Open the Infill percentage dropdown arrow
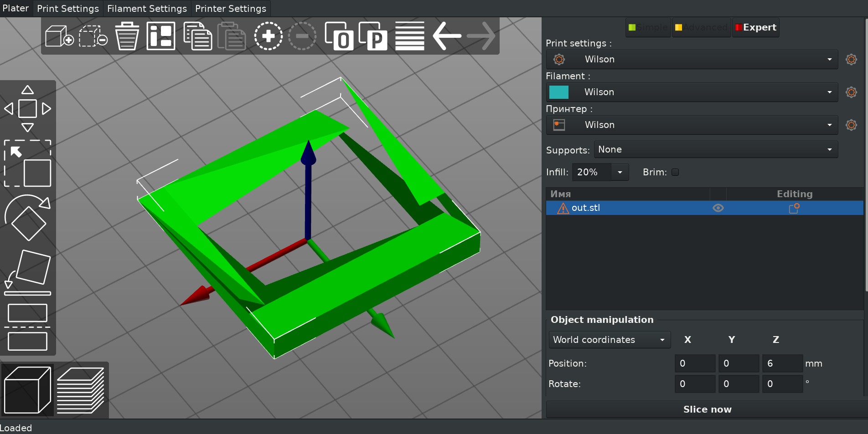This screenshot has height=434, width=868. pos(620,172)
